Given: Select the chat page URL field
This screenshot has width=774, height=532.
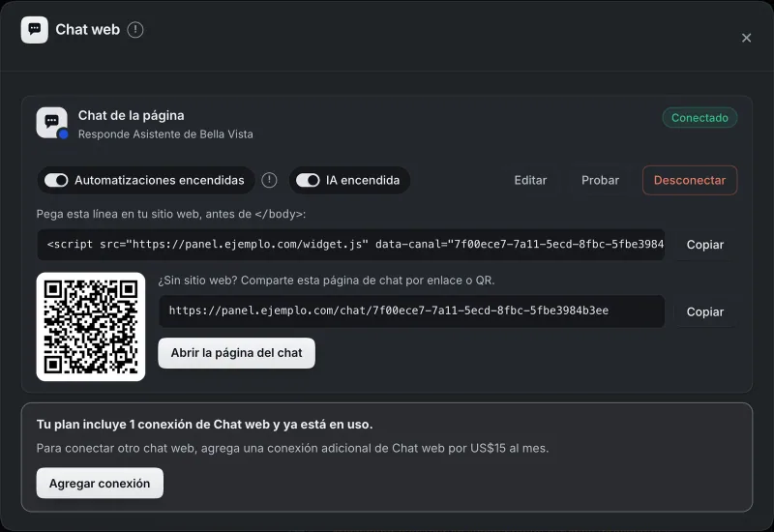Looking at the screenshot, I should click(412, 310).
